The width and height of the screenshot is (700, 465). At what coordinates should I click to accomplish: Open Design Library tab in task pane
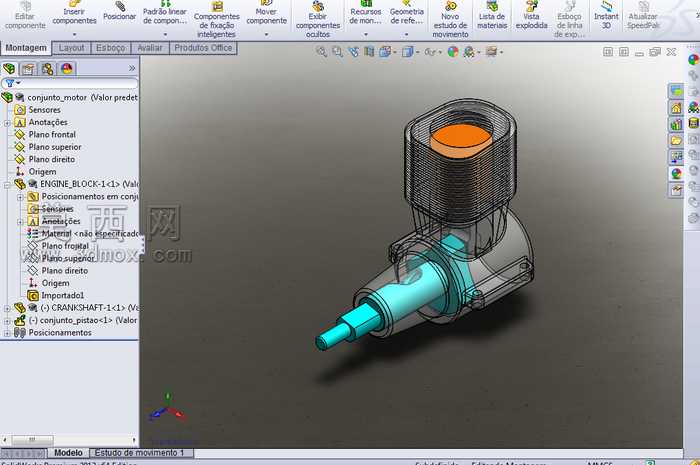coord(676,124)
